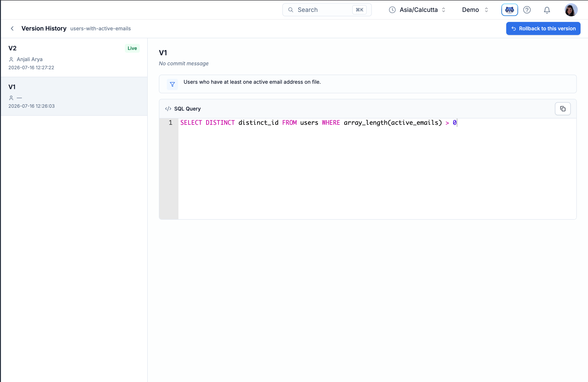Click the user icon next to Anjali Arya
588x382 pixels.
tap(11, 59)
